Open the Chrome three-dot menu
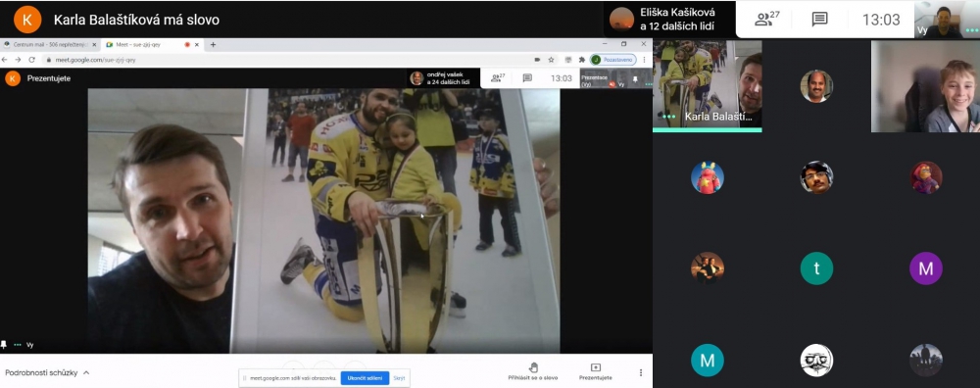The width and height of the screenshot is (980, 388). 645,60
